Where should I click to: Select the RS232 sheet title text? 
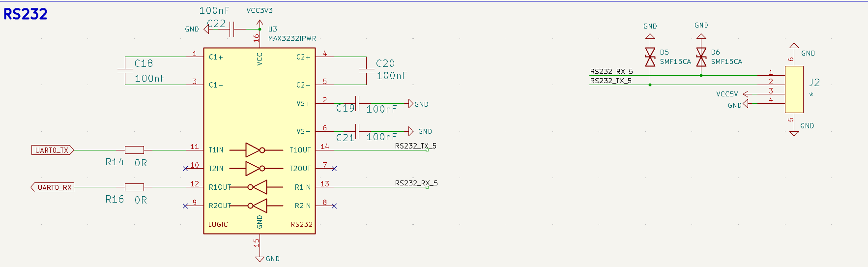point(26,14)
